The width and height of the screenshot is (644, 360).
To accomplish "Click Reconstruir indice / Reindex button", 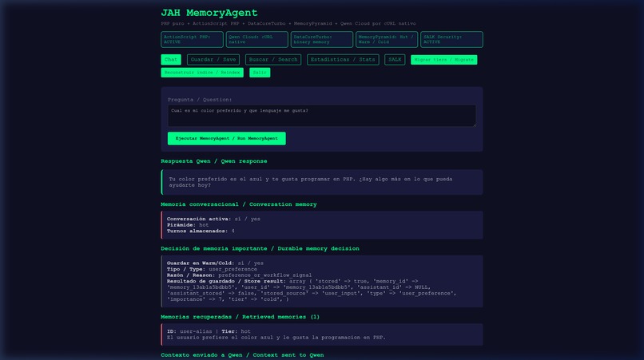I will [x=202, y=73].
